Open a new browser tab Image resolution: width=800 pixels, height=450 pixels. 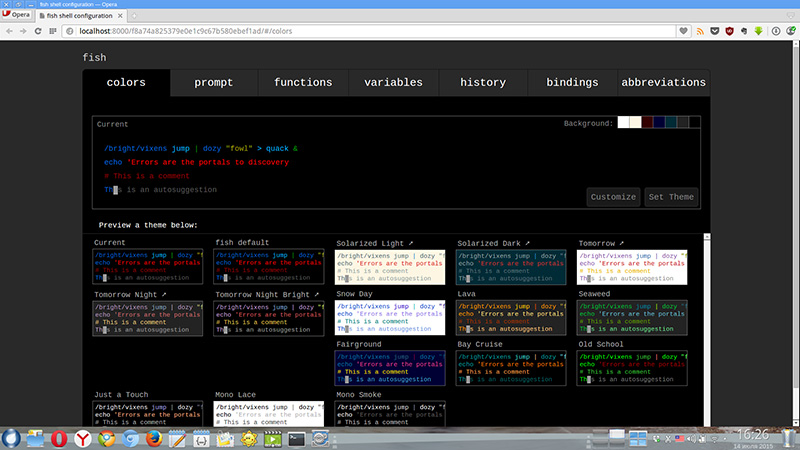click(x=134, y=16)
